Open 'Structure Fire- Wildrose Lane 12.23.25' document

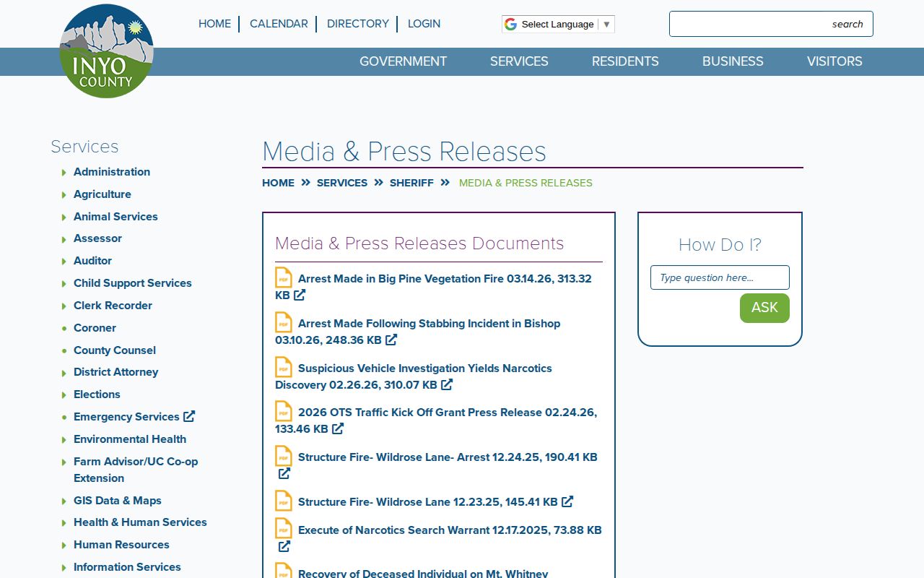(427, 502)
